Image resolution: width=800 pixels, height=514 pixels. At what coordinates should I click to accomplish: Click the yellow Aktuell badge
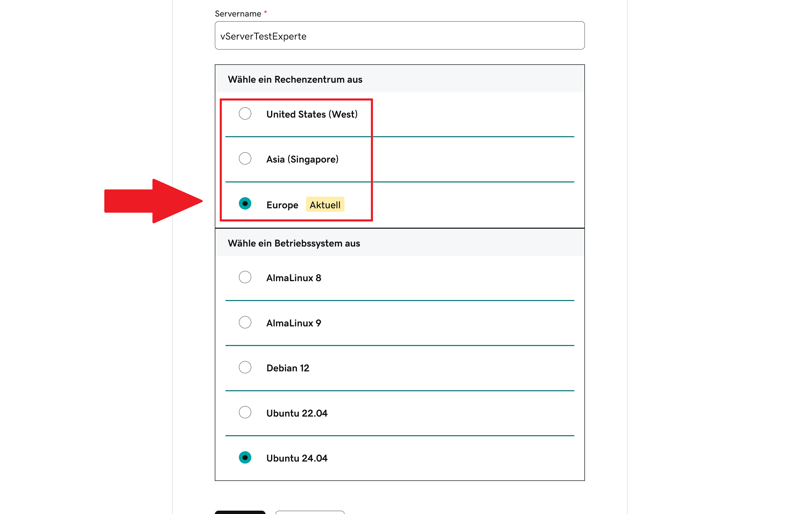tap(325, 205)
